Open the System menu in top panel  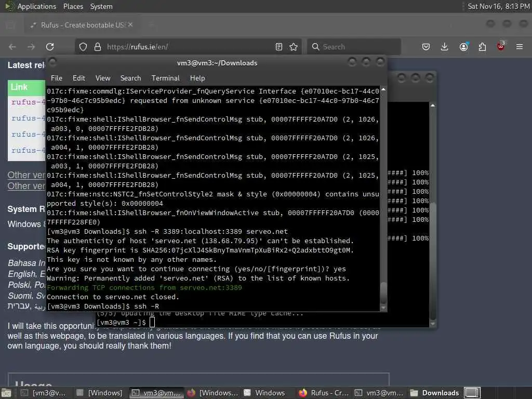click(x=101, y=6)
